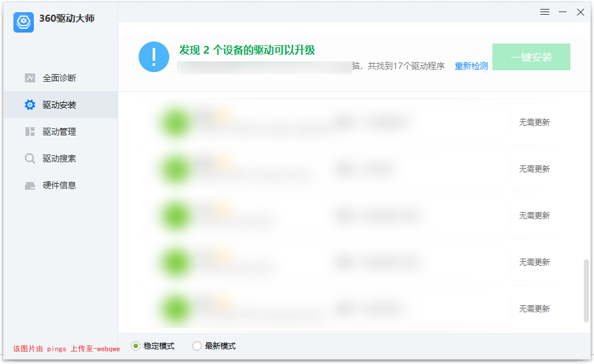The width and height of the screenshot is (594, 364).
Task: Minimize the 360驱动大师 window
Action: [x=563, y=12]
